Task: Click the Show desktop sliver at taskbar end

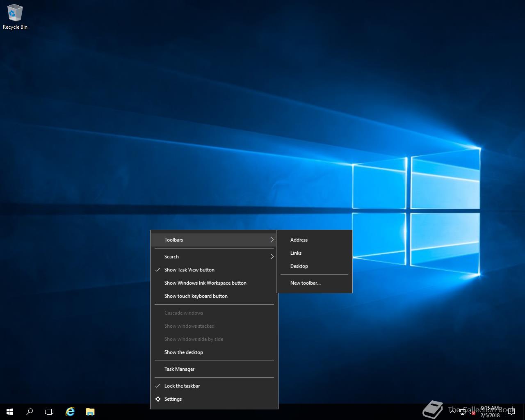Action: coord(523,411)
